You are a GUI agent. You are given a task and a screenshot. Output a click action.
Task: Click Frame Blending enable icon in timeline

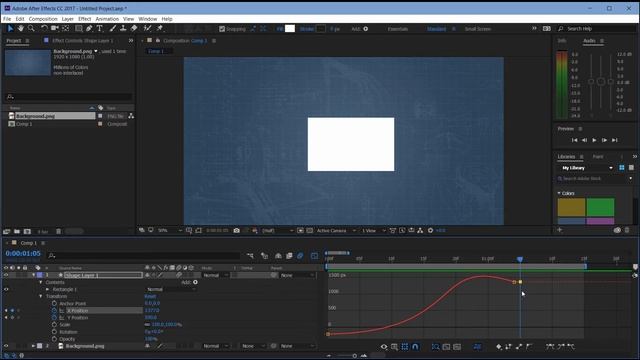[x=289, y=256]
